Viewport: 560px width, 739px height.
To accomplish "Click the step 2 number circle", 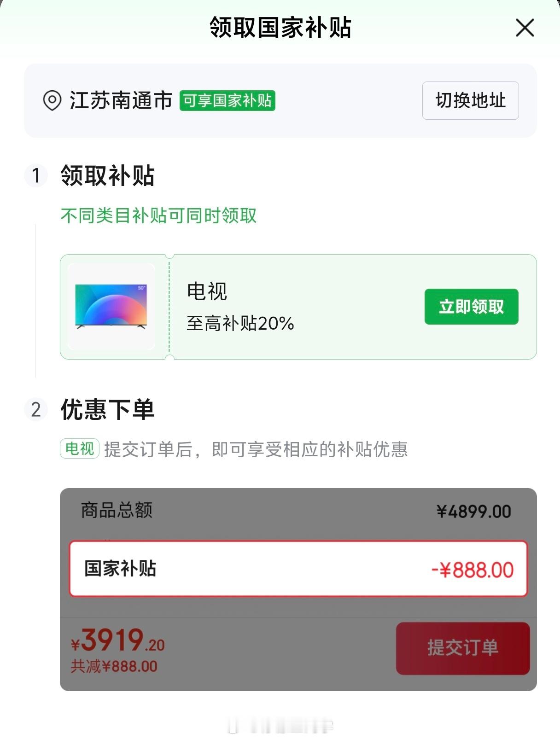I will point(36,409).
